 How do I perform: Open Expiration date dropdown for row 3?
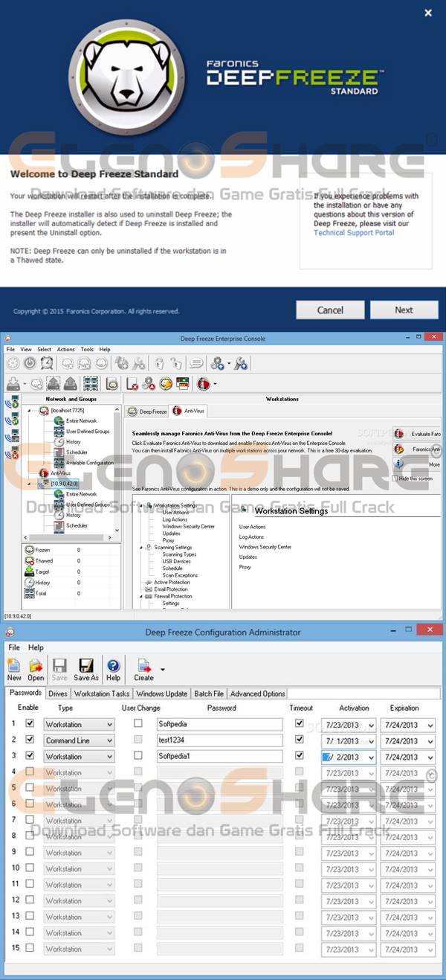(x=430, y=757)
